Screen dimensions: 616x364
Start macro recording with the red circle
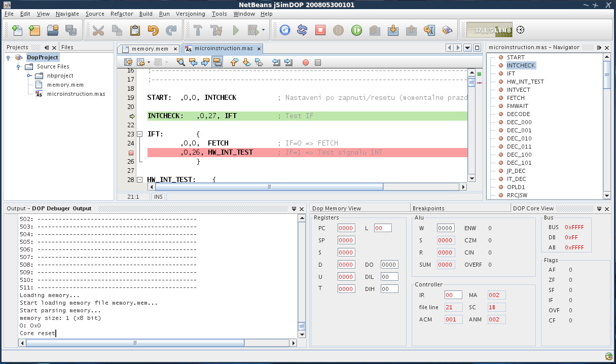point(306,62)
